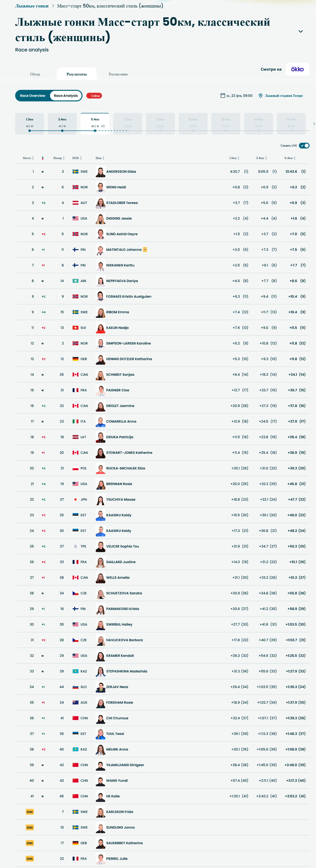Click the position change arrows column header

(43, 158)
